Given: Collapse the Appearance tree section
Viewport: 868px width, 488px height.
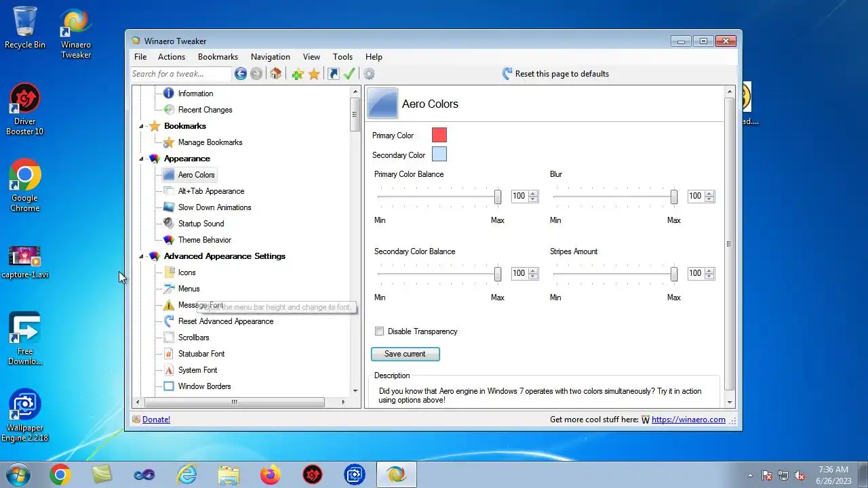Looking at the screenshot, I should 142,159.
